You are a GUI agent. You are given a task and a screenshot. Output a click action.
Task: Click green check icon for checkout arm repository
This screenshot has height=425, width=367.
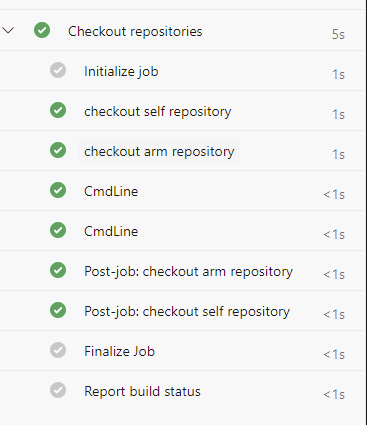pyautogui.click(x=58, y=150)
